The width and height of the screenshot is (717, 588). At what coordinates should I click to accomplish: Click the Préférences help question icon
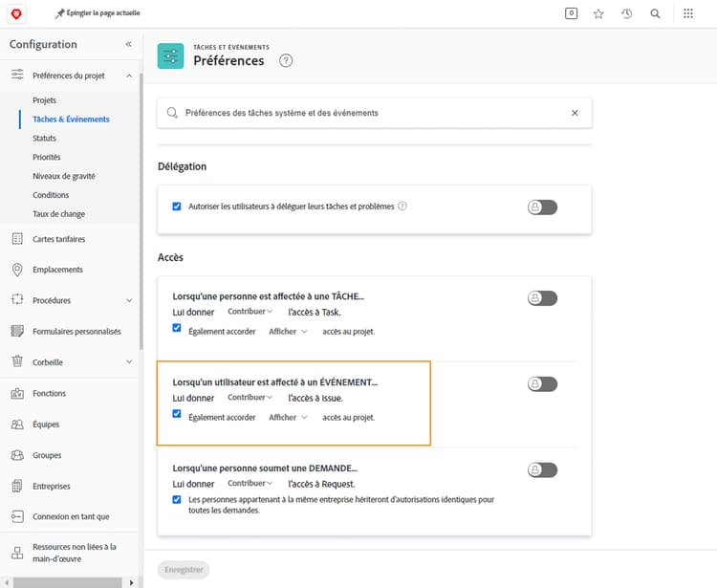tap(286, 60)
